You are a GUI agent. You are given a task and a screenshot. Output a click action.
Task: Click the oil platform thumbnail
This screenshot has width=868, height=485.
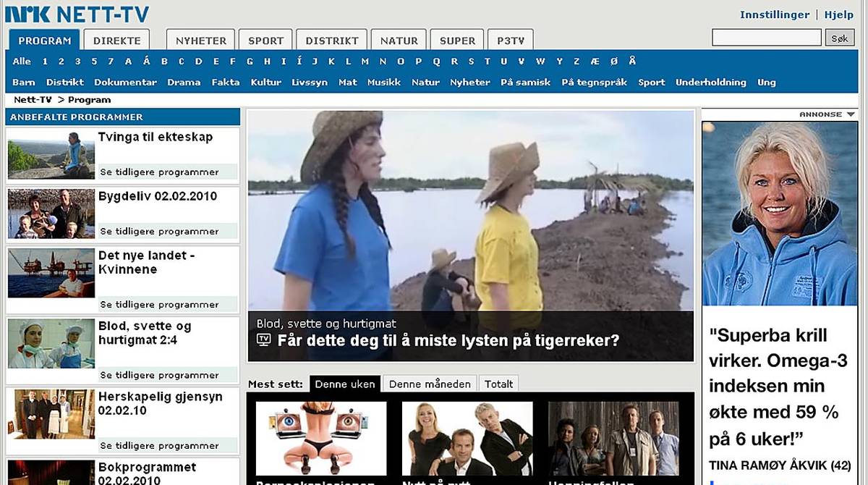[51, 274]
